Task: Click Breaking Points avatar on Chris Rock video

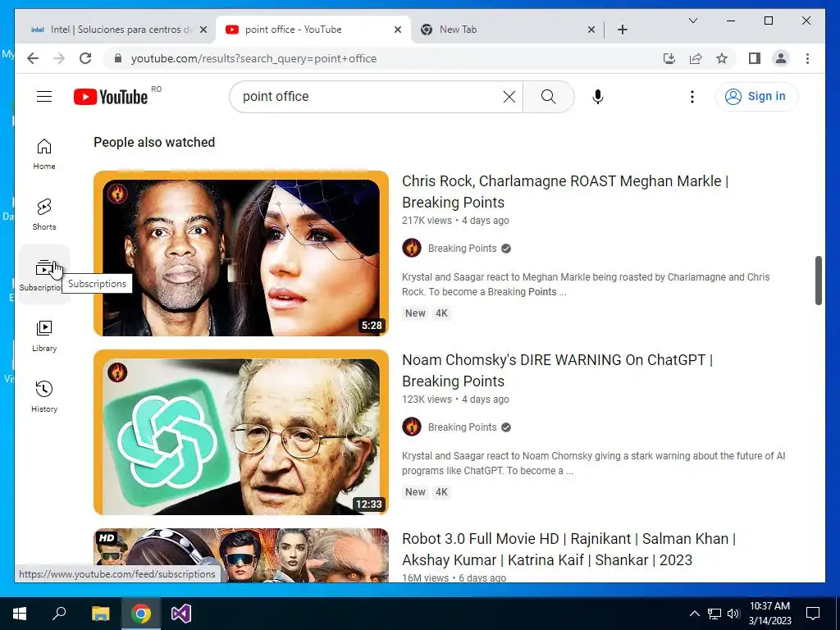Action: coord(412,248)
